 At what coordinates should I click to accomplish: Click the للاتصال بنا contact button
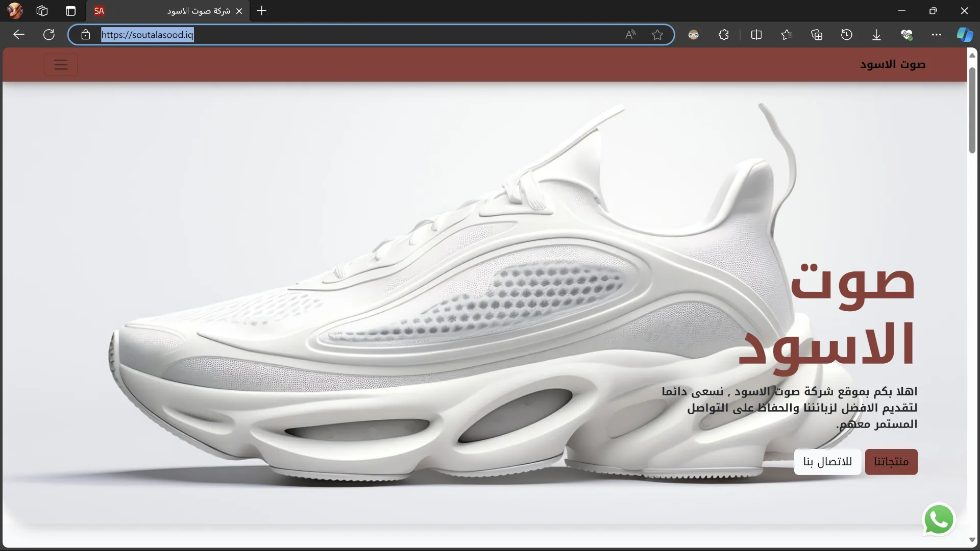827,462
